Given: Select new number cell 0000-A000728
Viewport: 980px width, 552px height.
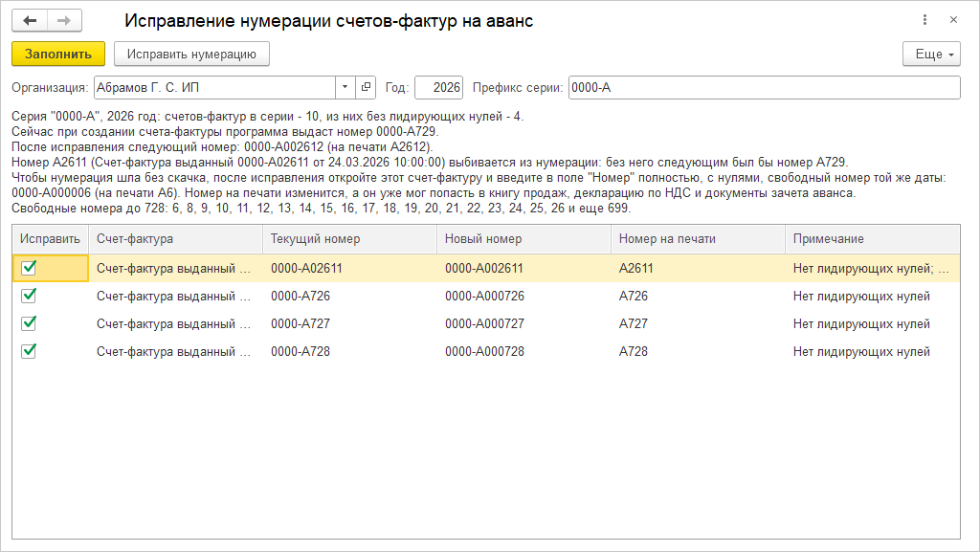Looking at the screenshot, I should [x=523, y=351].
